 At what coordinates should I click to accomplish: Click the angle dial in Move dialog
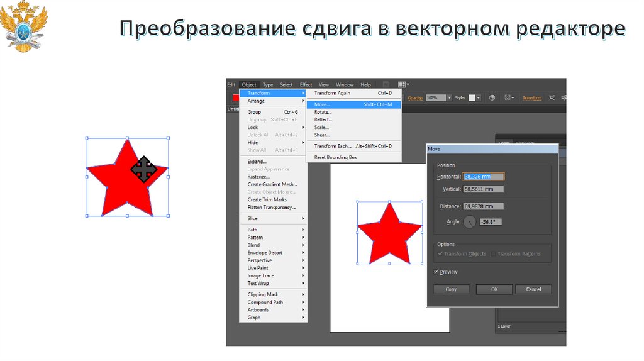pos(469,222)
